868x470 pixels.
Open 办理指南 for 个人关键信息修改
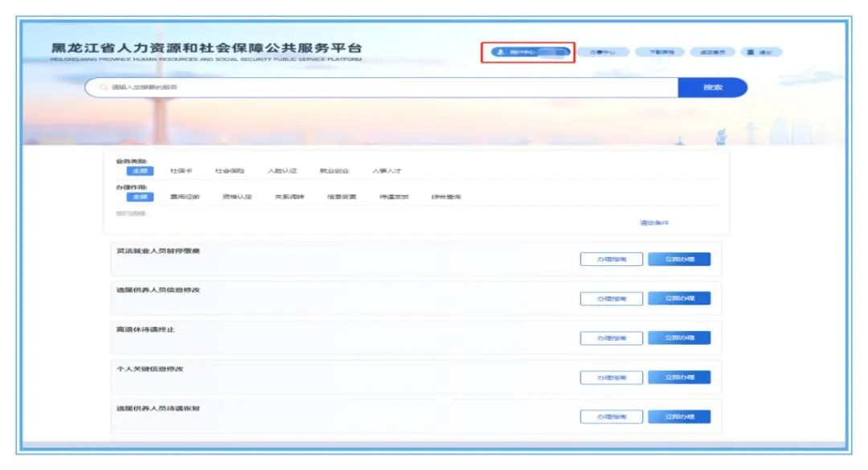(x=612, y=378)
